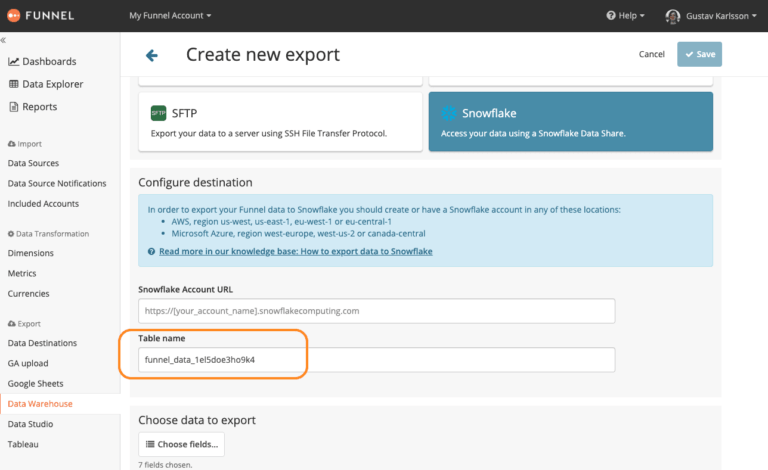Click the Snowflake logo icon
Screen dimensions: 768x470
(x=449, y=113)
